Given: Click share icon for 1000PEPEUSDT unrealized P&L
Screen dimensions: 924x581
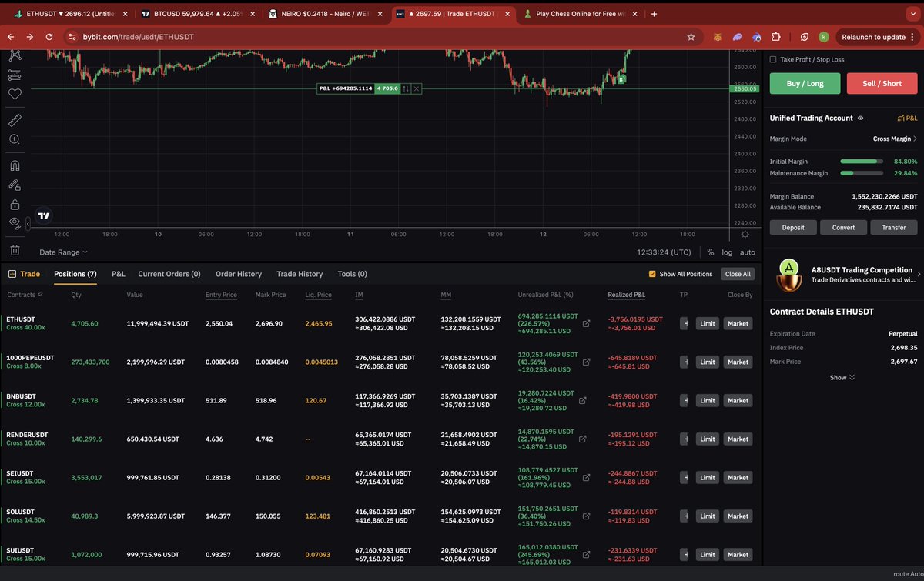Looking at the screenshot, I should tap(585, 362).
